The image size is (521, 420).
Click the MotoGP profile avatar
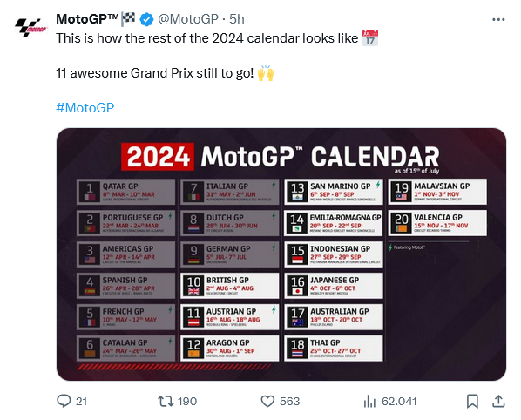[x=30, y=28]
